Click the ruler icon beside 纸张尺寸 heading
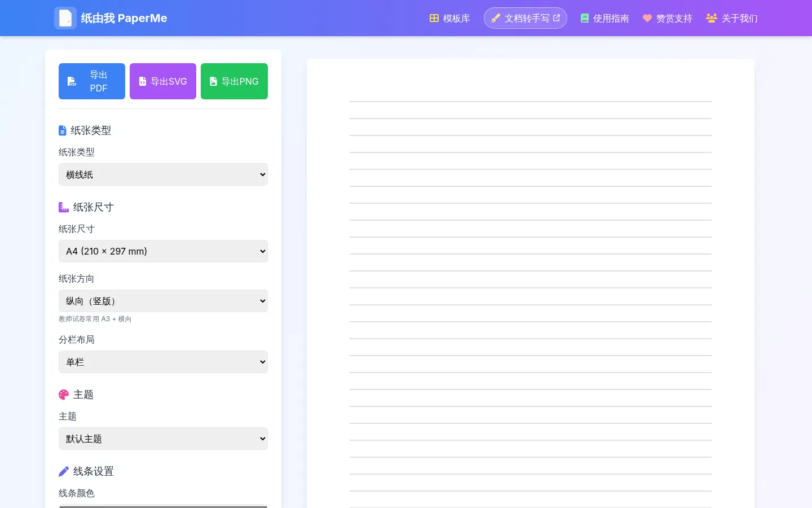Image resolution: width=812 pixels, height=508 pixels. pos(64,207)
